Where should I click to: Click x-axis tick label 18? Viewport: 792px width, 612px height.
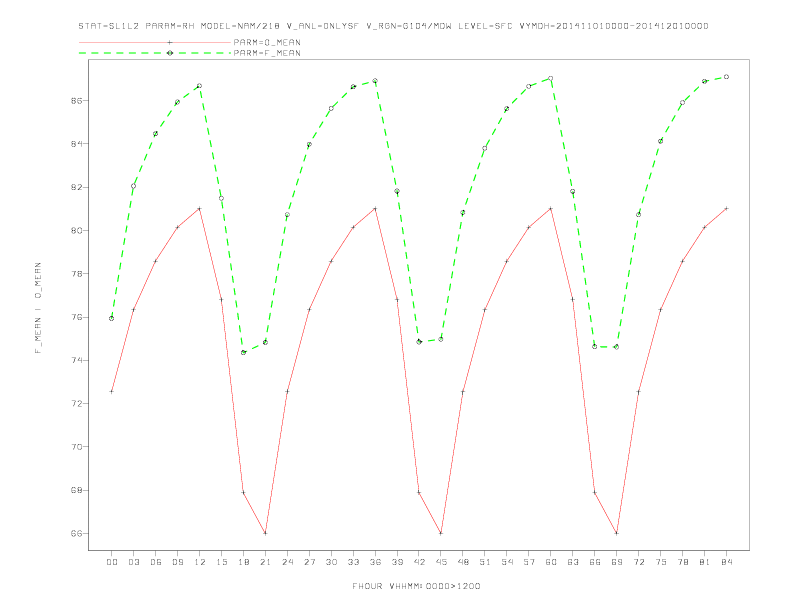(x=243, y=562)
